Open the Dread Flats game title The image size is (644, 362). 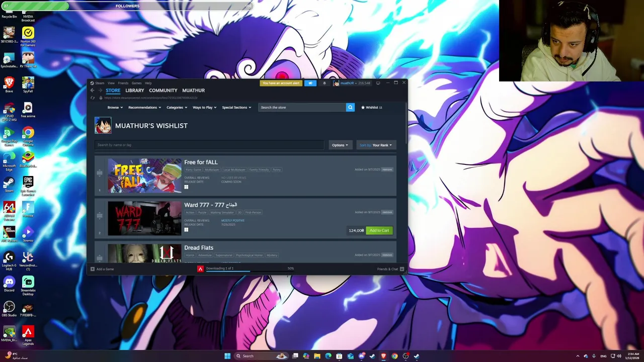point(199,247)
